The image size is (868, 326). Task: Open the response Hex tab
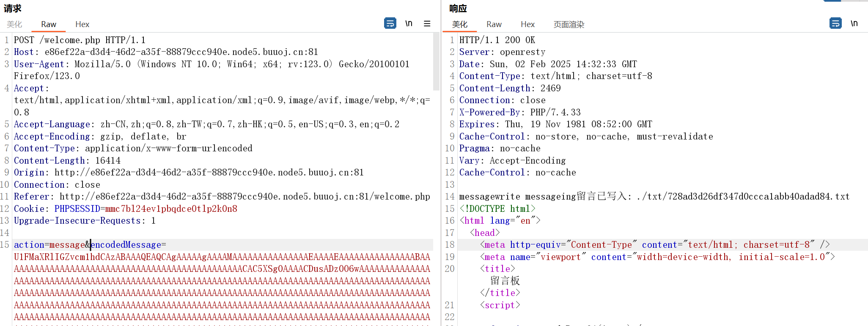click(x=527, y=25)
